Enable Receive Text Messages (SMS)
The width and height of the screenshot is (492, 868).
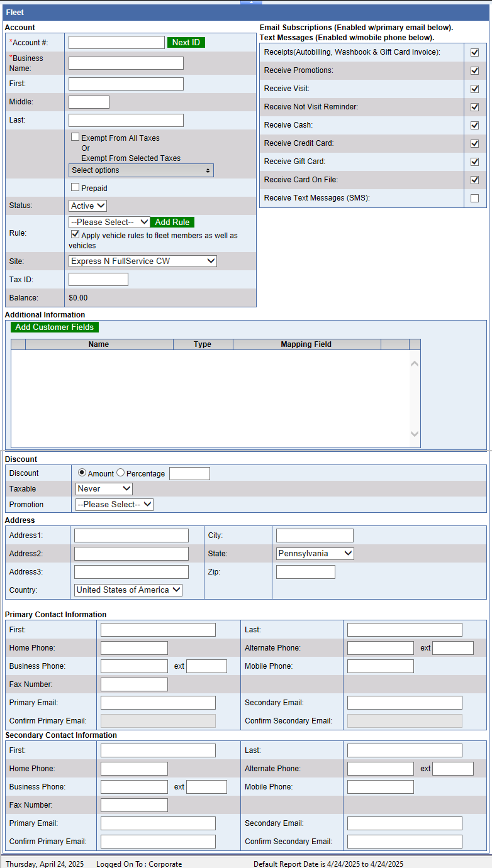tap(474, 199)
